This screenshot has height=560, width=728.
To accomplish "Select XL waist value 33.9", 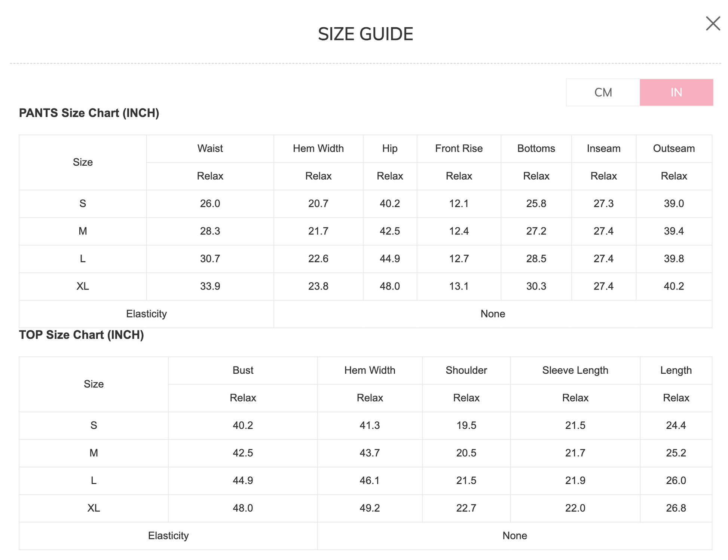I will point(210,286).
